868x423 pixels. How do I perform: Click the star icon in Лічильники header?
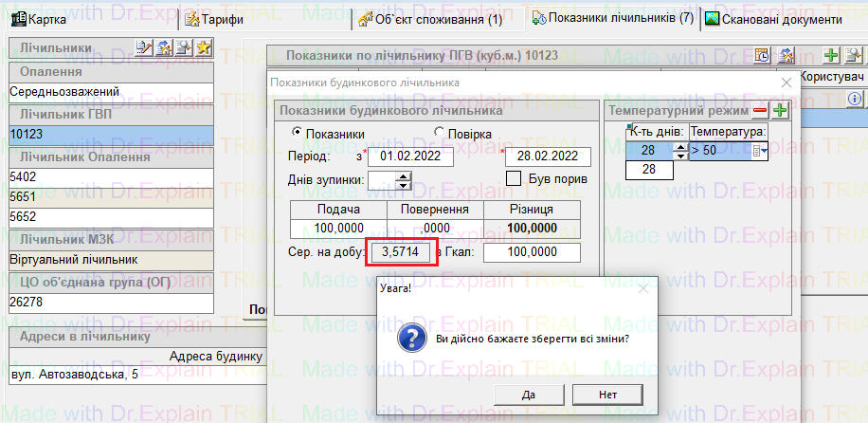click(x=204, y=48)
